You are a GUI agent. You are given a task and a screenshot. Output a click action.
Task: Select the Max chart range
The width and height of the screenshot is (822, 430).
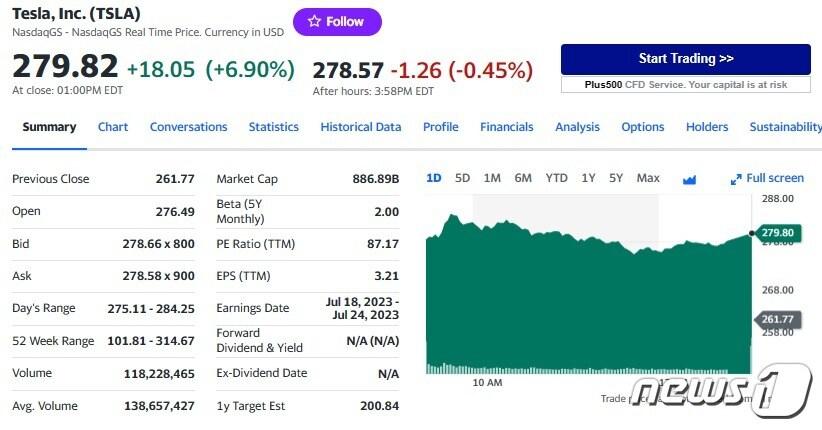[x=648, y=178]
